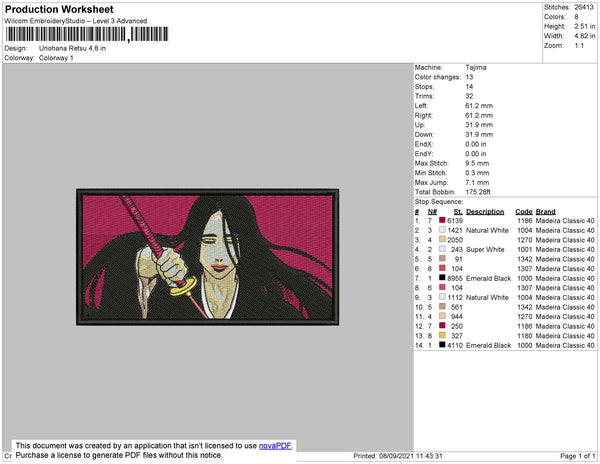Select the Stitches value 26413

584,7
